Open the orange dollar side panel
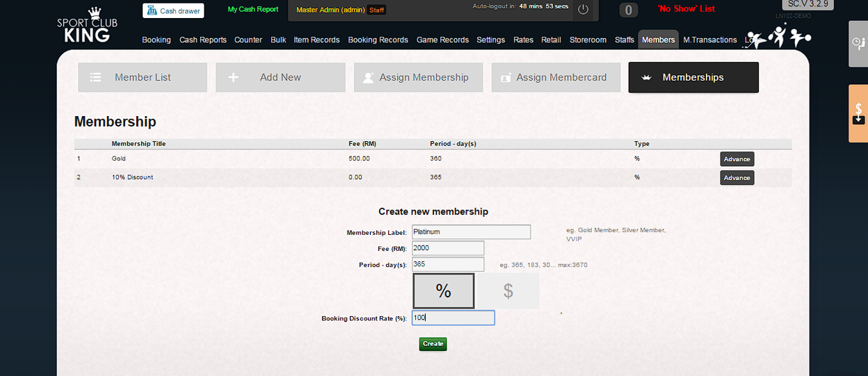Screen dimensions: 868x376 coord(858,113)
